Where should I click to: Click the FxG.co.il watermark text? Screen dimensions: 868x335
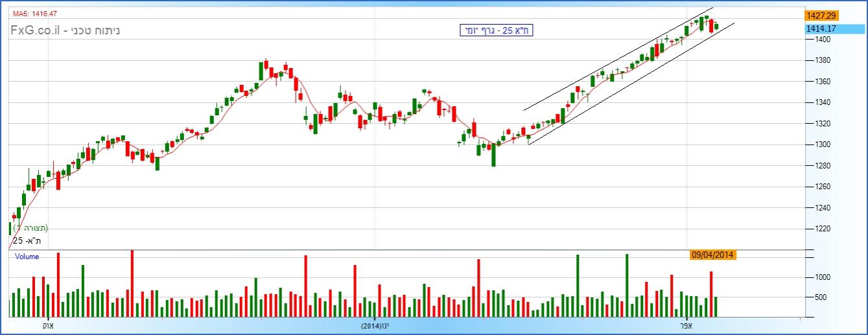(65, 30)
